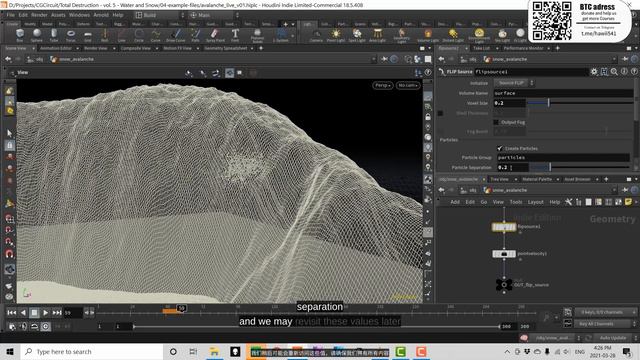Open Cortana circle on taskbar
This screenshot has height=360, width=640.
tap(173, 351)
